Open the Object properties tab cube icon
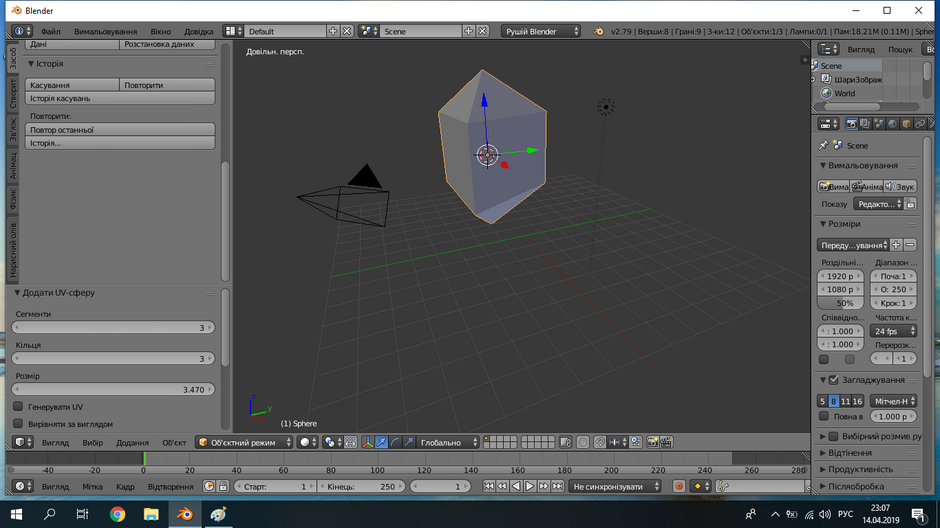This screenshot has width=940, height=528. (906, 124)
